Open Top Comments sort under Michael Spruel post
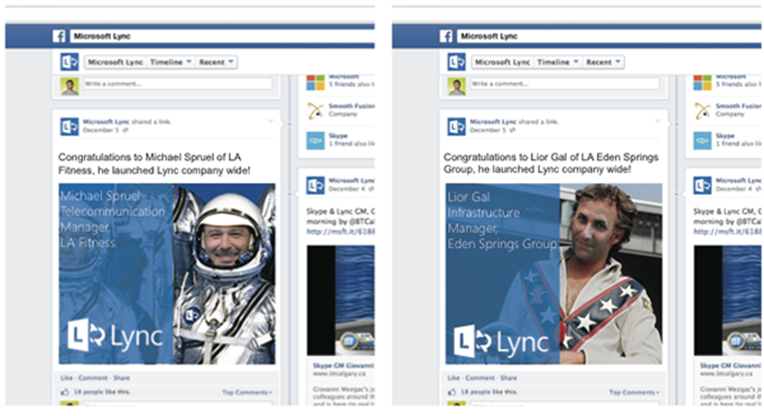The height and width of the screenshot is (416, 764). click(x=247, y=392)
